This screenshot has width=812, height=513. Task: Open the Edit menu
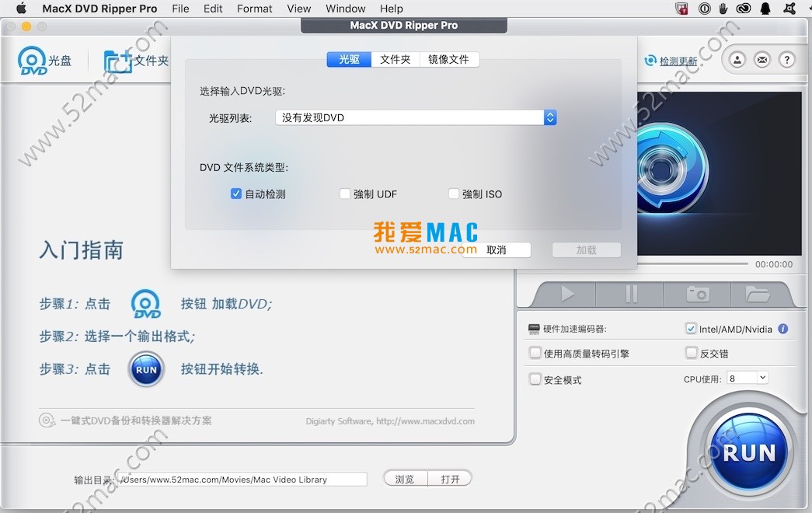(x=213, y=9)
